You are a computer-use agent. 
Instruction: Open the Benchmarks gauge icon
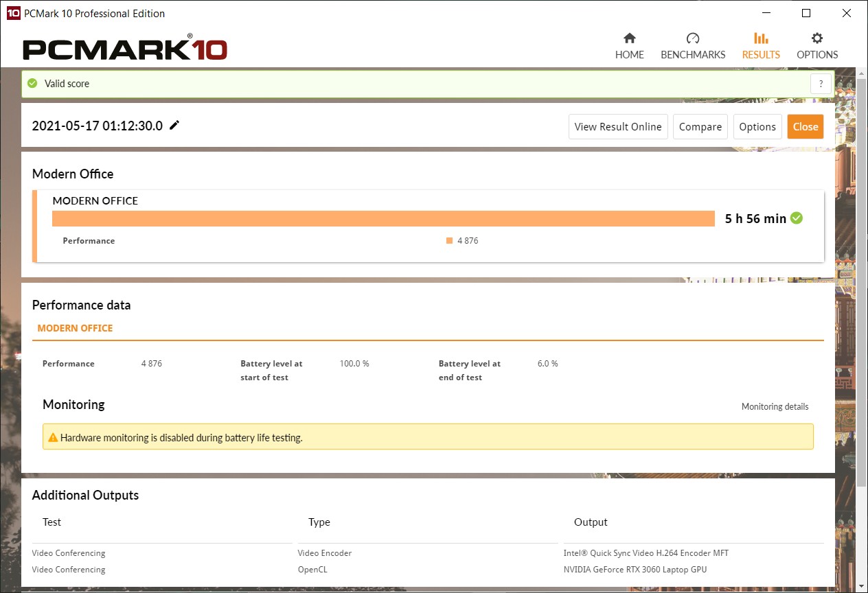(x=692, y=38)
